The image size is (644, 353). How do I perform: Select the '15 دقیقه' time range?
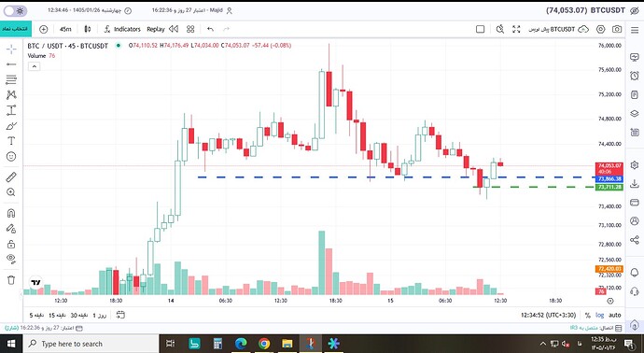(x=58, y=316)
